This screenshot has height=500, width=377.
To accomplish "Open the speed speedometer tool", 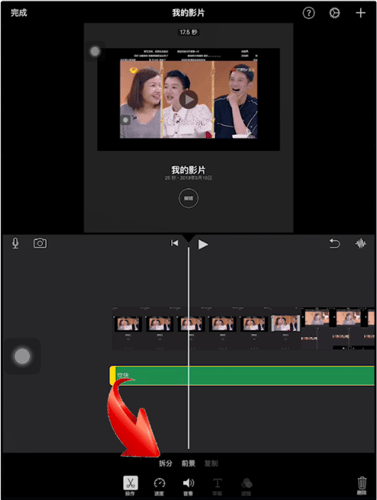I will (x=159, y=486).
